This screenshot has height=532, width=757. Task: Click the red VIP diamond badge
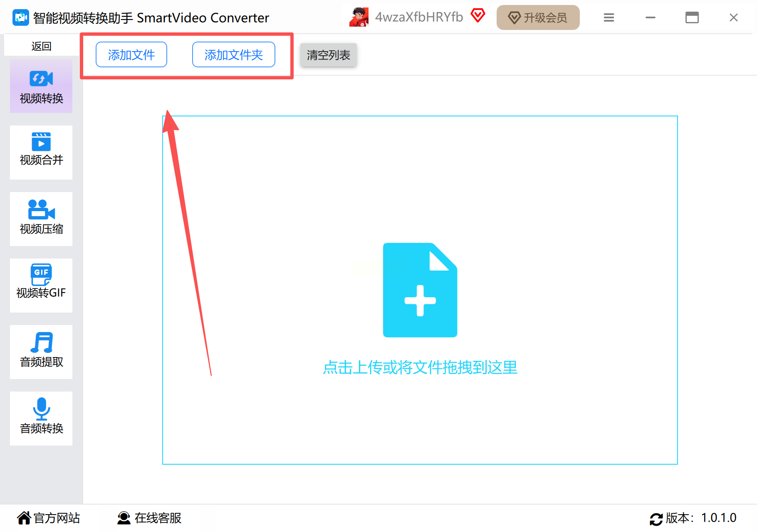click(x=478, y=16)
